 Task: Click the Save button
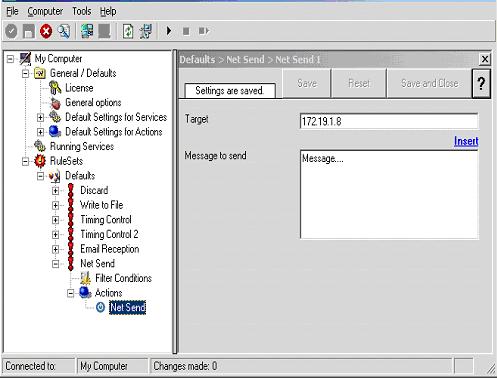(x=307, y=83)
